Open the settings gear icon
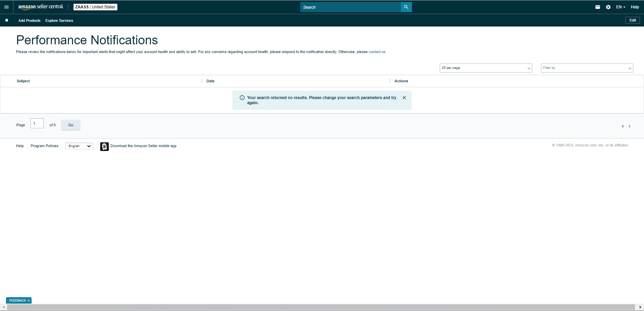The width and height of the screenshot is (644, 311). [x=608, y=7]
